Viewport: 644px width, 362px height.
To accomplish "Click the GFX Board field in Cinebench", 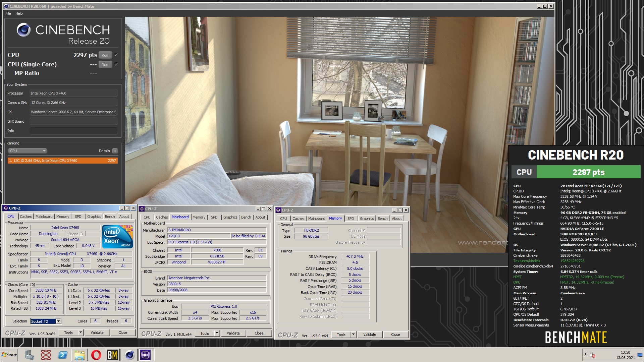I will (x=73, y=121).
